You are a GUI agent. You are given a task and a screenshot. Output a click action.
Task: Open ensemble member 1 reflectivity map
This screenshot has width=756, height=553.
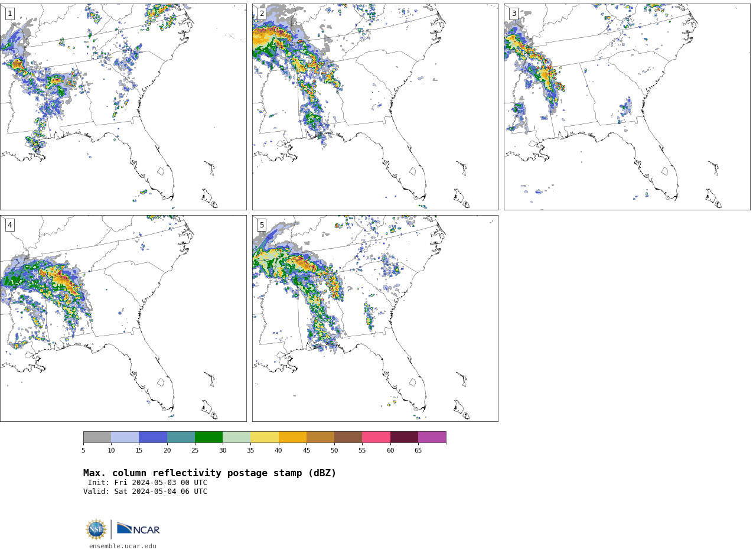(123, 107)
